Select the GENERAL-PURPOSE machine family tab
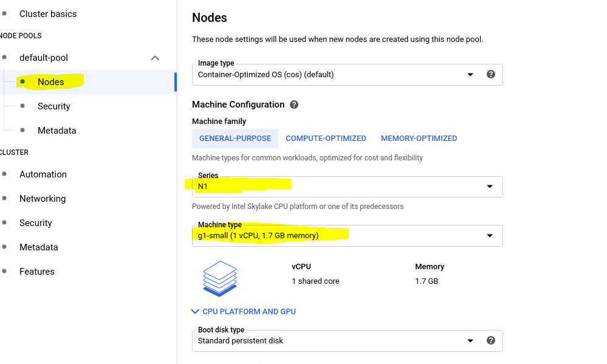Screen dimensions: 607x364 pyautogui.click(x=235, y=139)
